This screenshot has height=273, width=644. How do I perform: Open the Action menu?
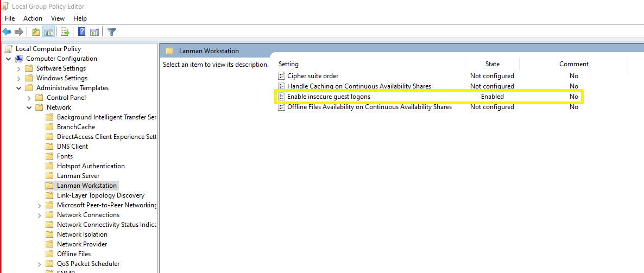(x=33, y=18)
